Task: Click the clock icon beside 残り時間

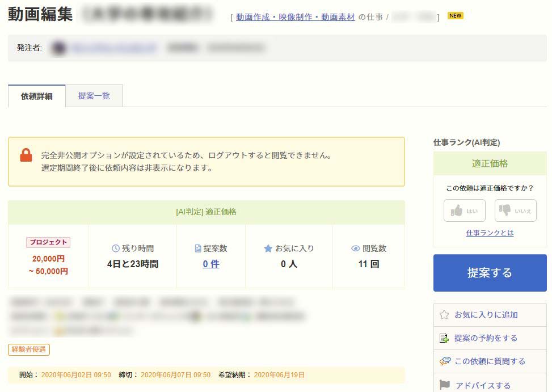Action: (116, 248)
